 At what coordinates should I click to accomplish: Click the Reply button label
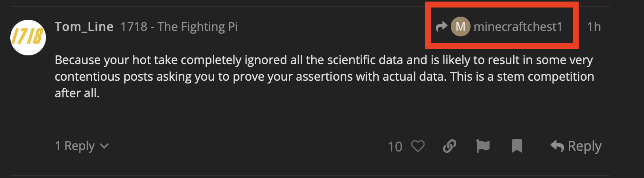coord(585,146)
